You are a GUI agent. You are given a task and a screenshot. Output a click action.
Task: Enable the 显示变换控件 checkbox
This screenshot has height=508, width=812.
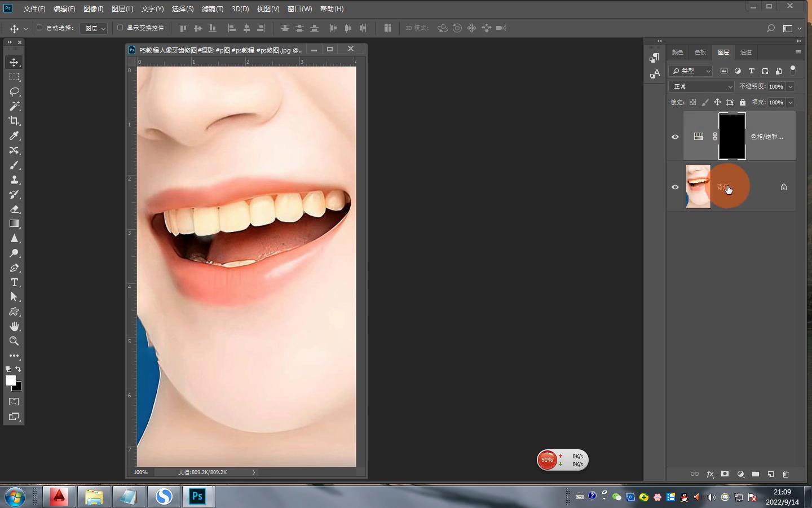click(120, 28)
